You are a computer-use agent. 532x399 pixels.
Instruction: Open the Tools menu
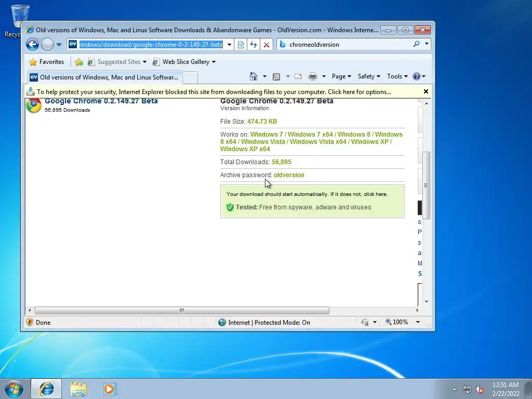[x=397, y=76]
